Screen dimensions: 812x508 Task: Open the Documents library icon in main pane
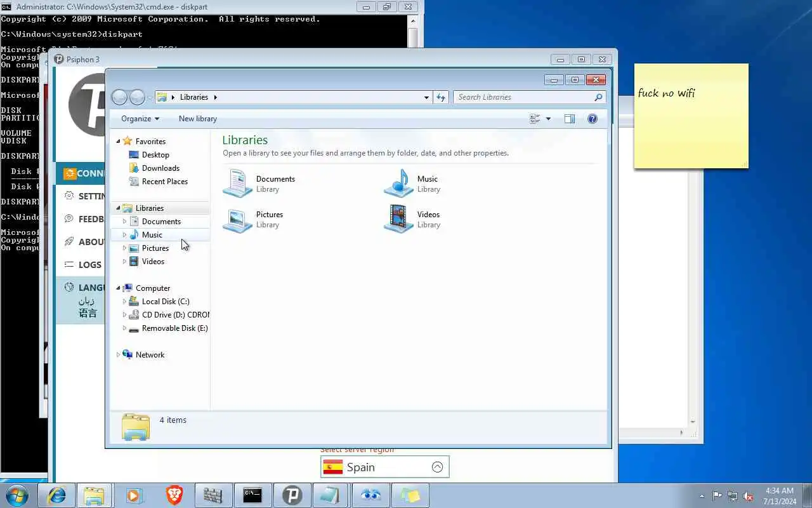238,184
